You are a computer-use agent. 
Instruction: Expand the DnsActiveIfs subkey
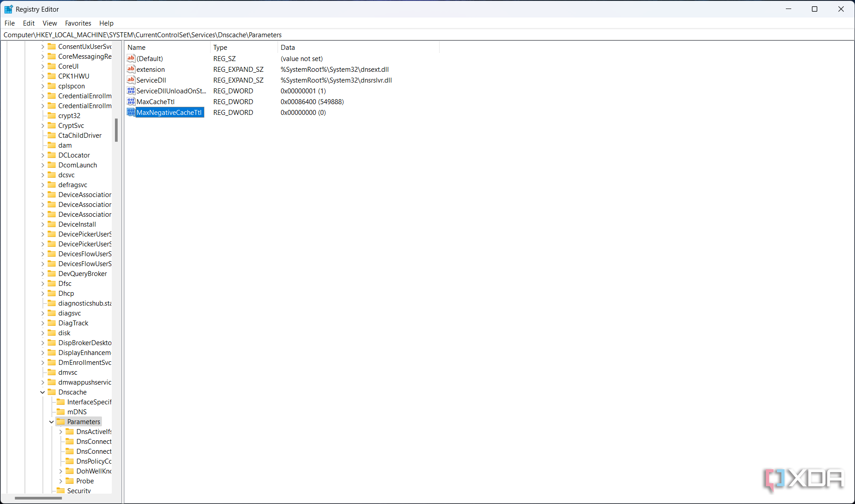click(x=61, y=431)
